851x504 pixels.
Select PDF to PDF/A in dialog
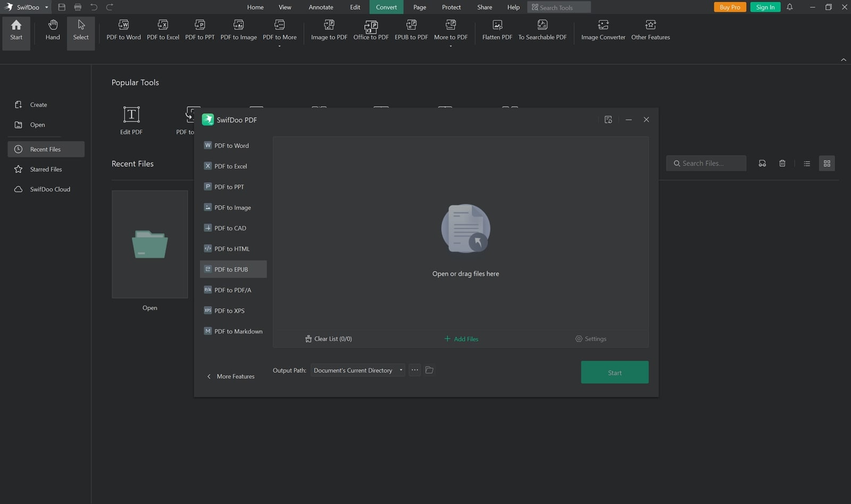click(x=233, y=290)
